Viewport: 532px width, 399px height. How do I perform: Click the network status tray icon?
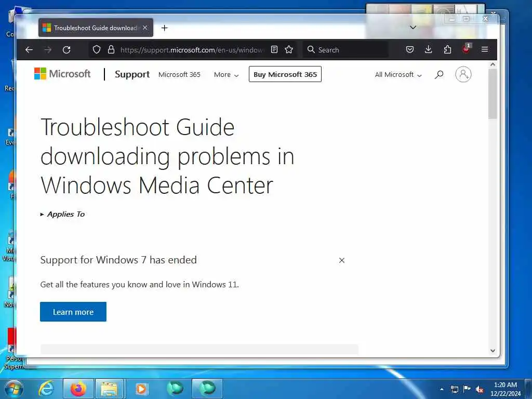(x=454, y=389)
